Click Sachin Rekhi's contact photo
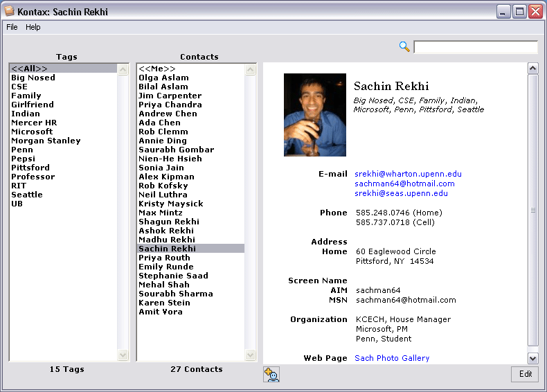Viewport: 547px width, 392px height. point(315,115)
